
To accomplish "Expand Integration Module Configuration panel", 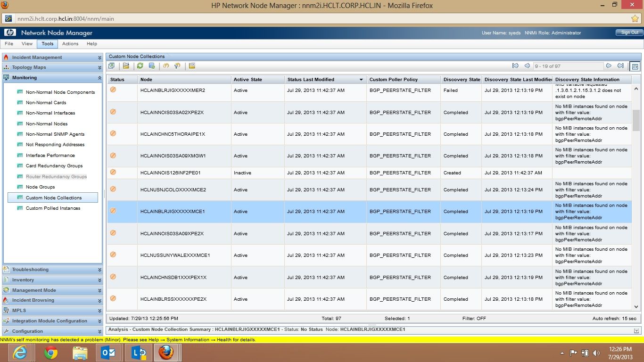I will (x=99, y=321).
